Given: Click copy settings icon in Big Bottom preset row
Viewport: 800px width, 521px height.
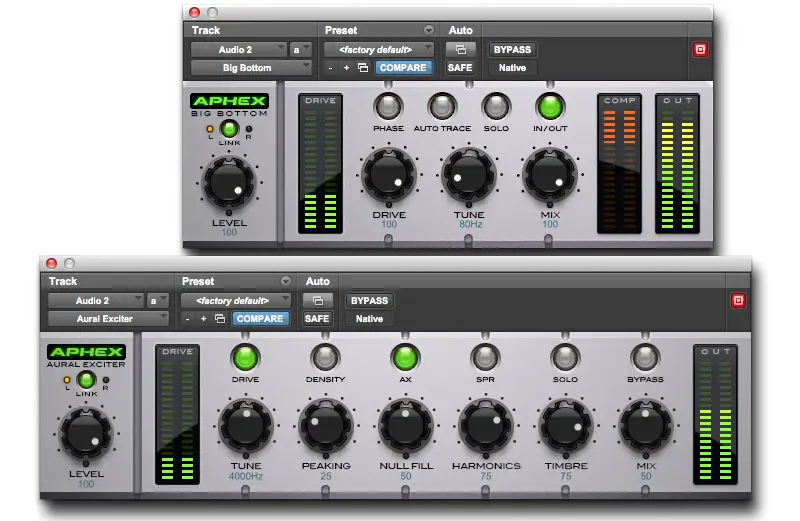Looking at the screenshot, I should point(363,68).
